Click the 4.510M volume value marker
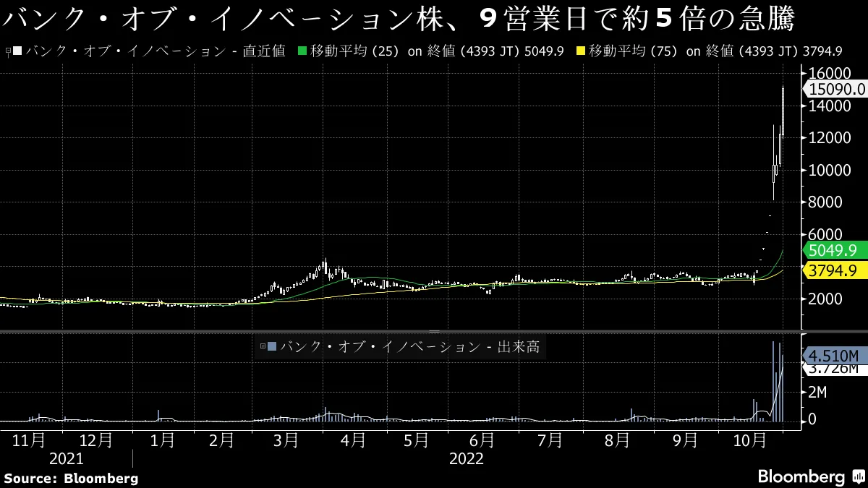 [834, 356]
